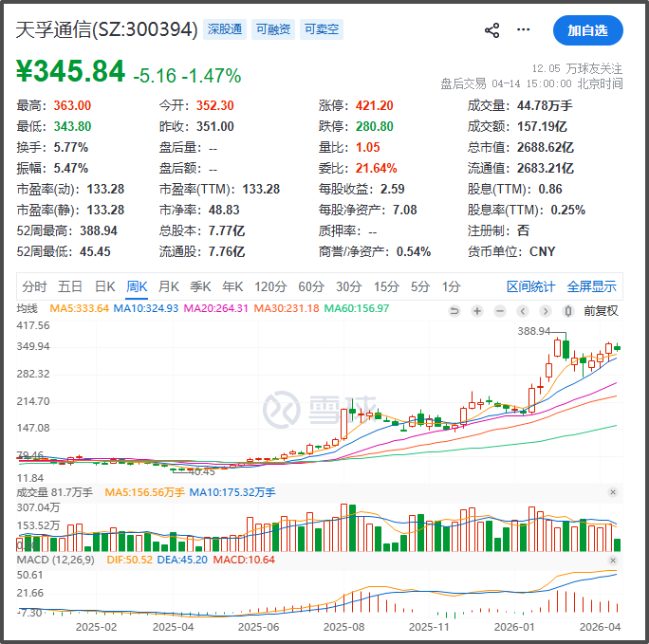Click the share icon
Image resolution: width=649 pixels, height=644 pixels.
click(491, 30)
